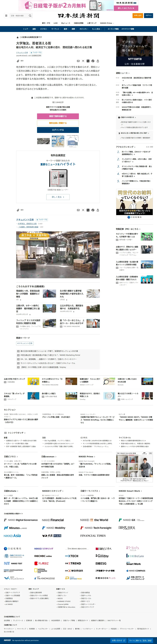Expand the ビジネス navigation dropdown
This screenshot has width=157, height=644.
tap(44, 29)
